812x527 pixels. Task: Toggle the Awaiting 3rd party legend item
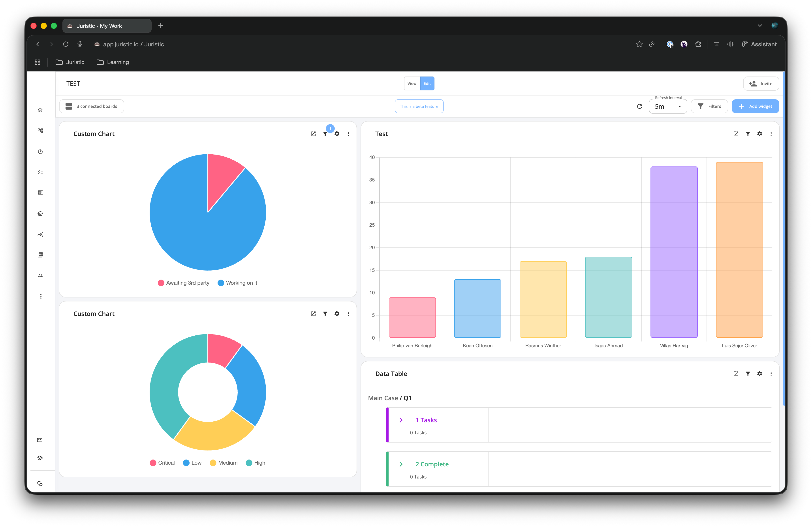(184, 283)
